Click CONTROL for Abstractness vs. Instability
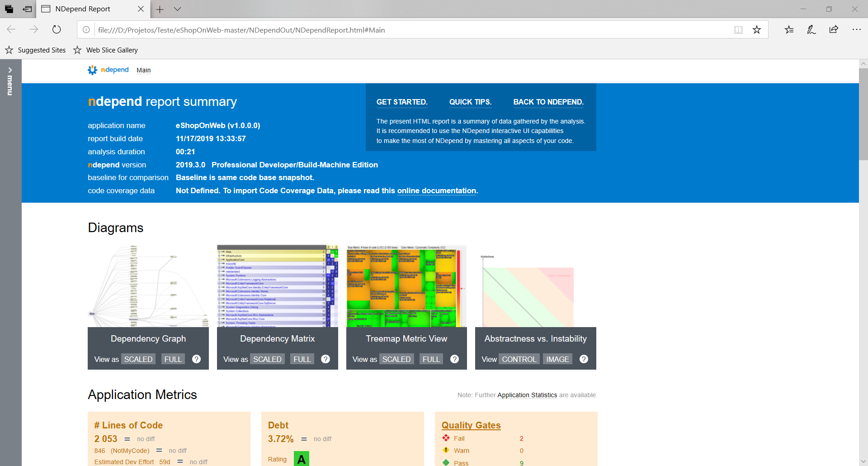The width and height of the screenshot is (868, 466). pos(519,359)
